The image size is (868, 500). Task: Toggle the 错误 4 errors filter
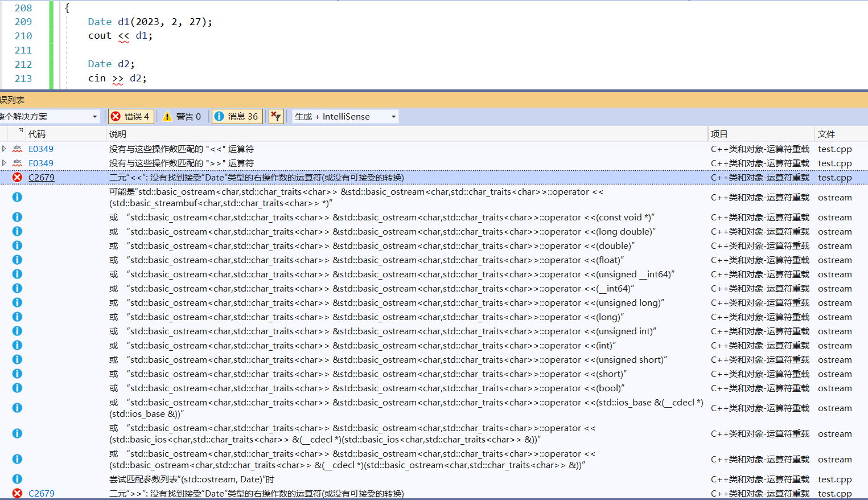(131, 117)
